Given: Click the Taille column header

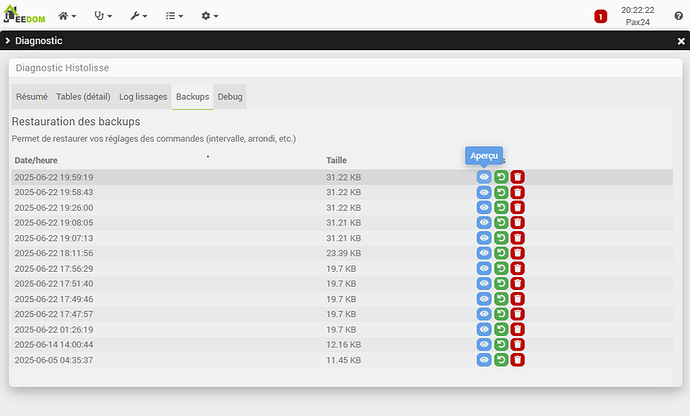Looking at the screenshot, I should coord(336,161).
